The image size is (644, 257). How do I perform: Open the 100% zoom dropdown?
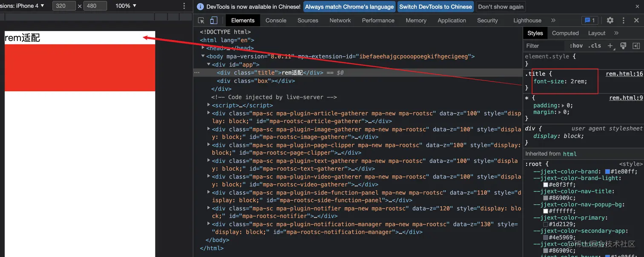click(x=126, y=6)
